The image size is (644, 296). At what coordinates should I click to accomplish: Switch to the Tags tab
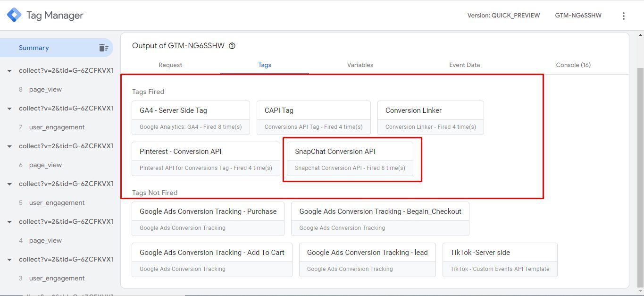pyautogui.click(x=265, y=65)
